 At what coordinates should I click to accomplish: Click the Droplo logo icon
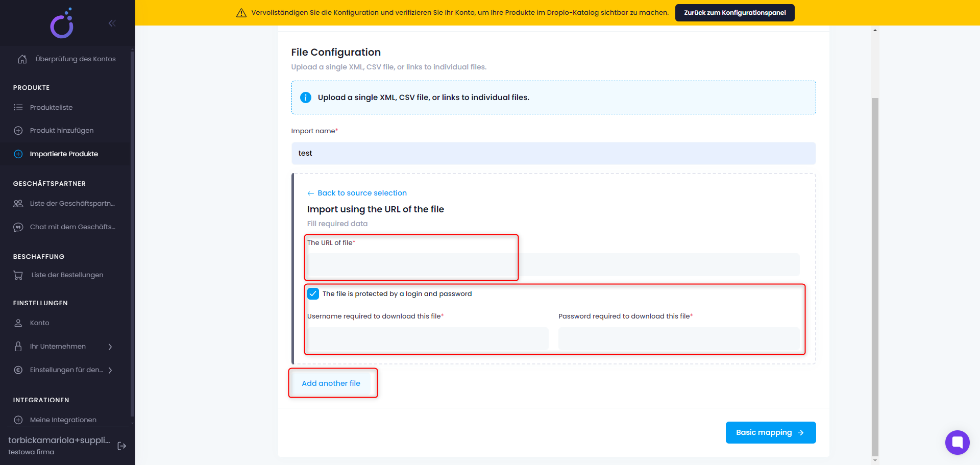coord(62,23)
